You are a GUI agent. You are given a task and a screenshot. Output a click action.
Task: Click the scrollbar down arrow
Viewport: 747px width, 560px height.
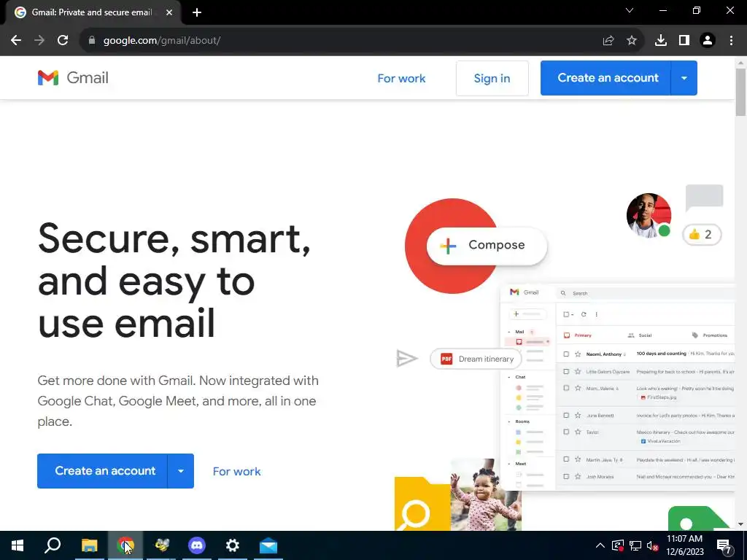click(x=740, y=524)
